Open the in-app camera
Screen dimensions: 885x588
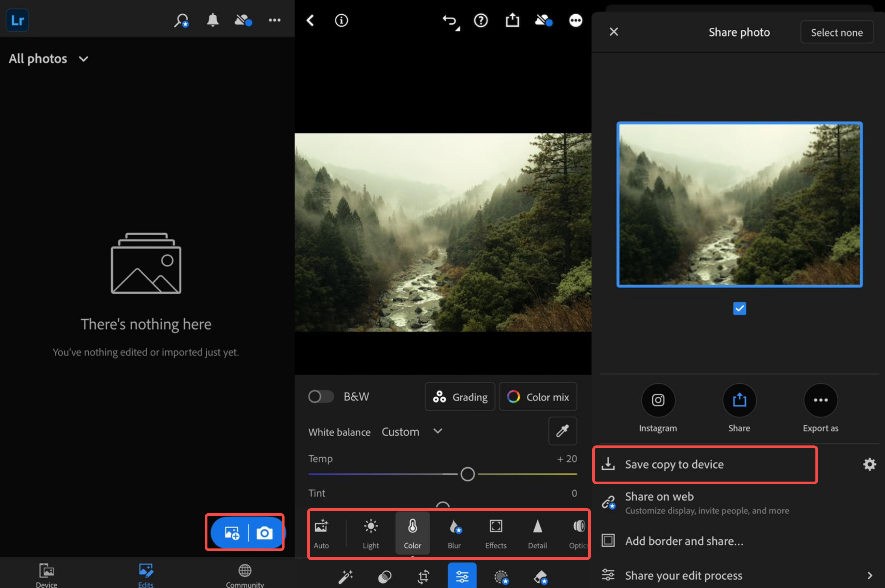coord(265,532)
